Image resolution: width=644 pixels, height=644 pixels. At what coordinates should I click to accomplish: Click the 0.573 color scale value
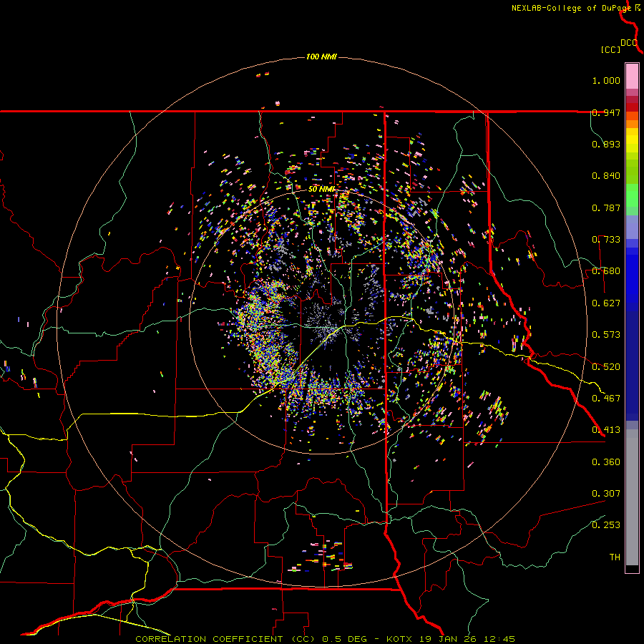coord(606,335)
